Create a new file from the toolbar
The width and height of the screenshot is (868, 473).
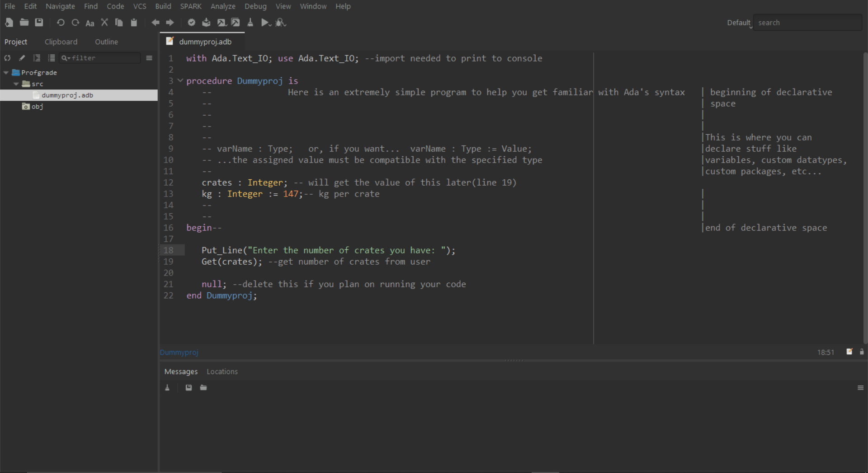9,23
